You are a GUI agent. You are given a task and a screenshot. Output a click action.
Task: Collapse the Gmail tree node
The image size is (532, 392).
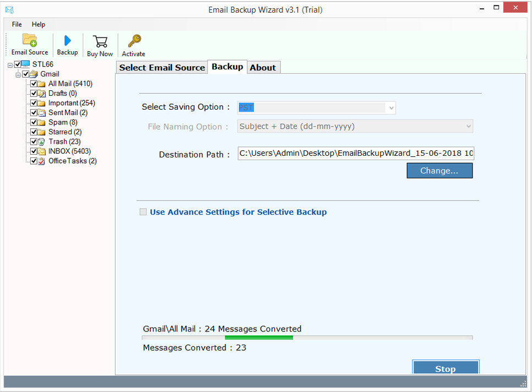(x=18, y=75)
